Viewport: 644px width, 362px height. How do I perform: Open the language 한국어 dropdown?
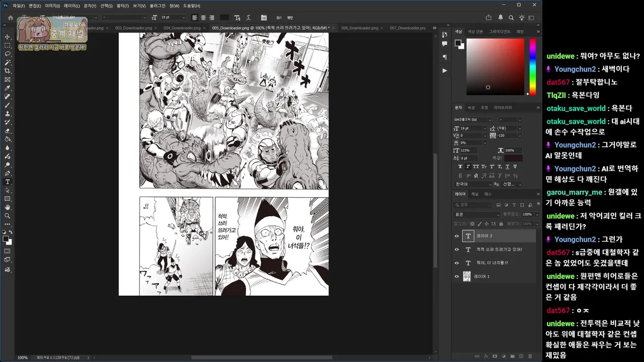[x=473, y=184]
